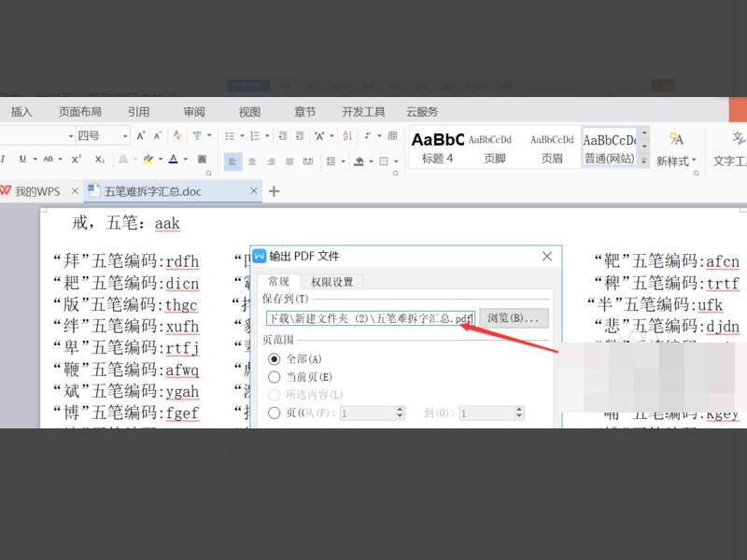Apply highlight color to text

coord(149,159)
